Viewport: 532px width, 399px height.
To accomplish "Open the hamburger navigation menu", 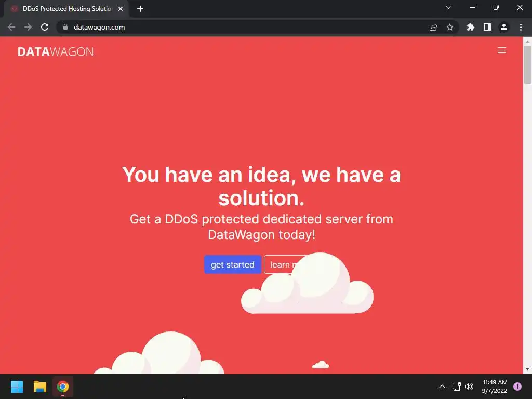I will [501, 50].
